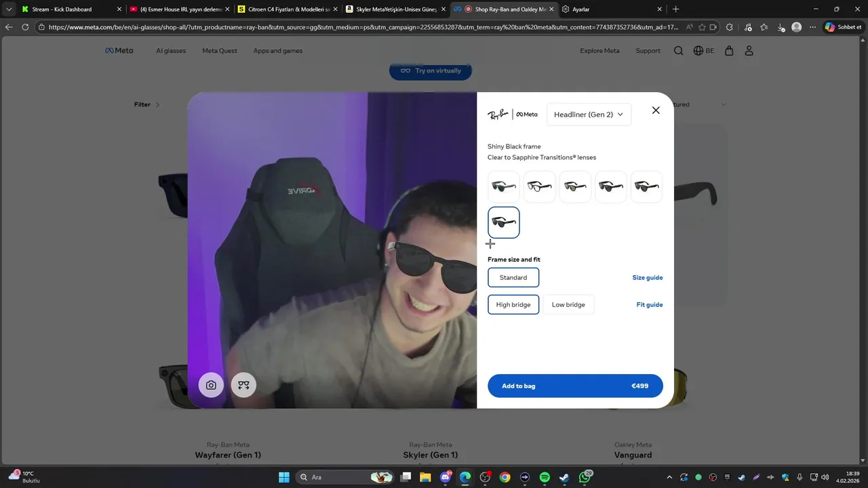Open the account profile icon on Meta
The width and height of the screenshot is (868, 488).
(749, 51)
